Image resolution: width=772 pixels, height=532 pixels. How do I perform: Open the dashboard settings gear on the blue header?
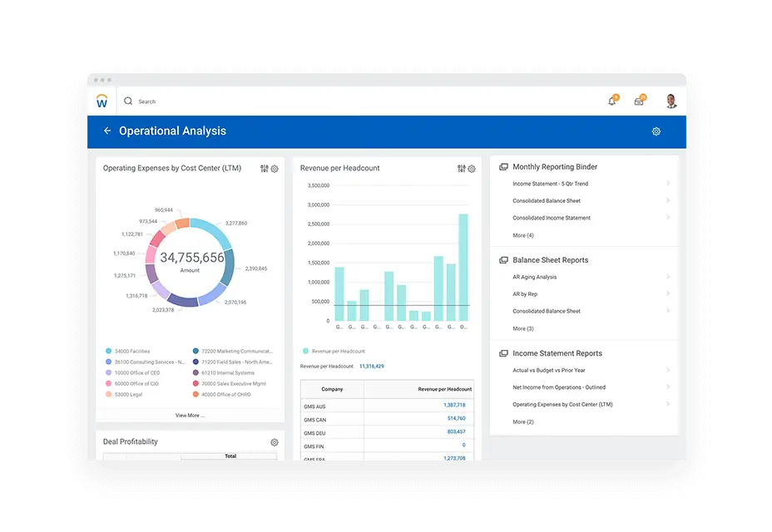tap(656, 131)
